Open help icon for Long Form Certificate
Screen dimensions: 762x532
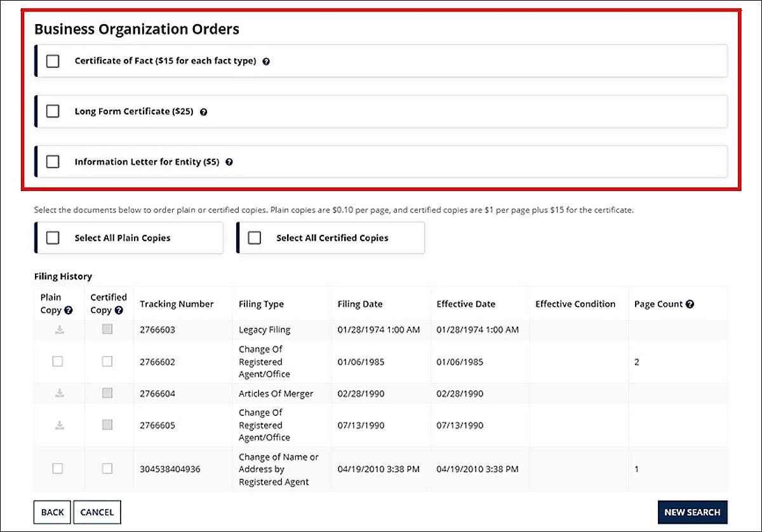pos(204,112)
